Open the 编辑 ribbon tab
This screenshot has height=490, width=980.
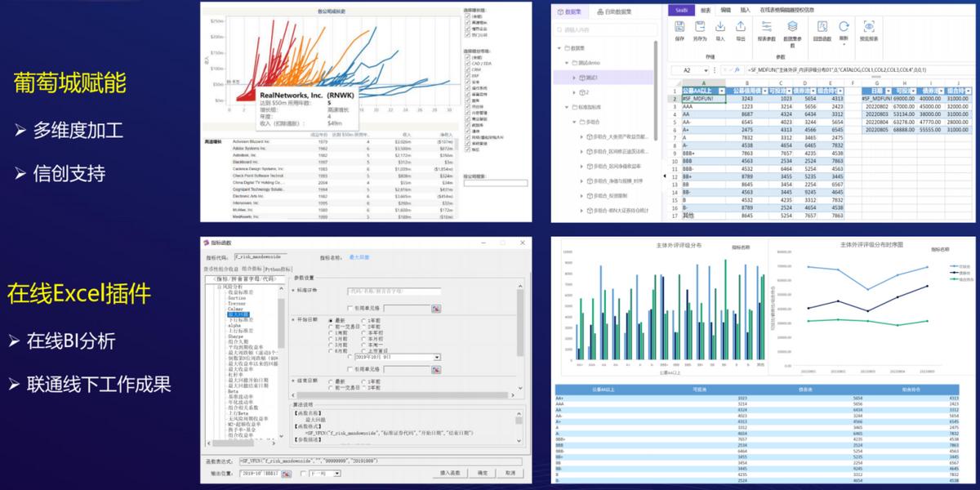pyautogui.click(x=725, y=10)
